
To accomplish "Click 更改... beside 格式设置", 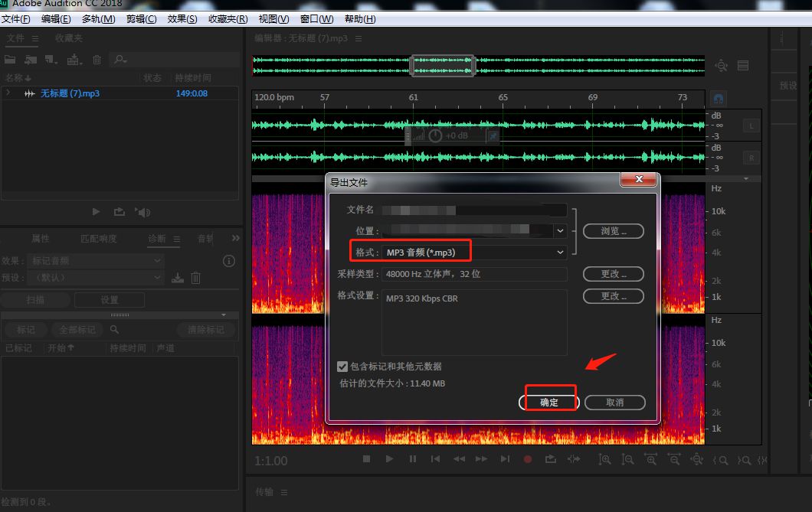I will 614,296.
